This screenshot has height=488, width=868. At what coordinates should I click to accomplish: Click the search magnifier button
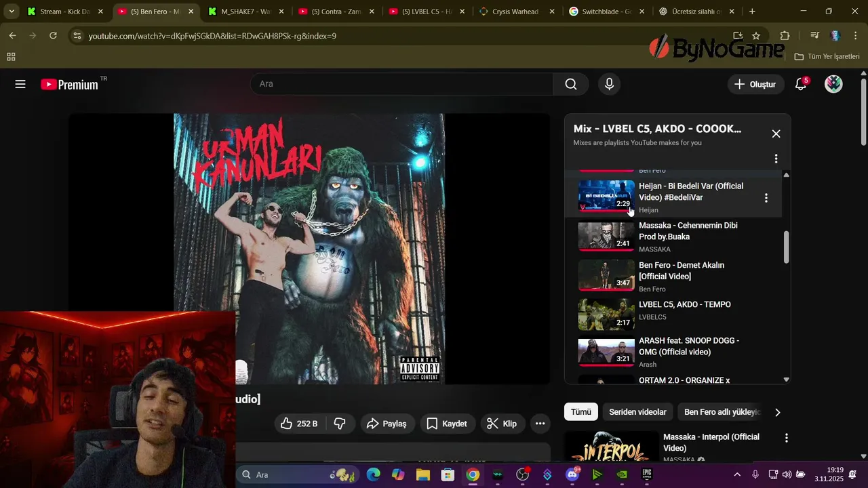click(x=571, y=84)
